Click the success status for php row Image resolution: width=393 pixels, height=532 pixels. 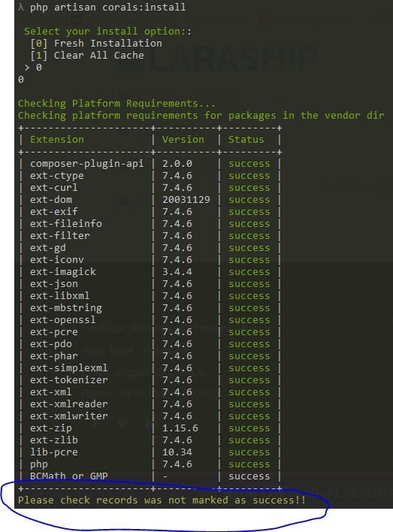(x=249, y=464)
